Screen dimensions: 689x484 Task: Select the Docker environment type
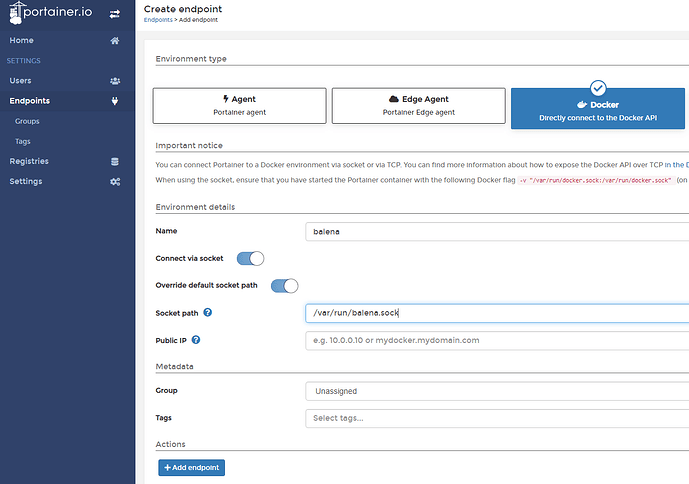point(598,109)
